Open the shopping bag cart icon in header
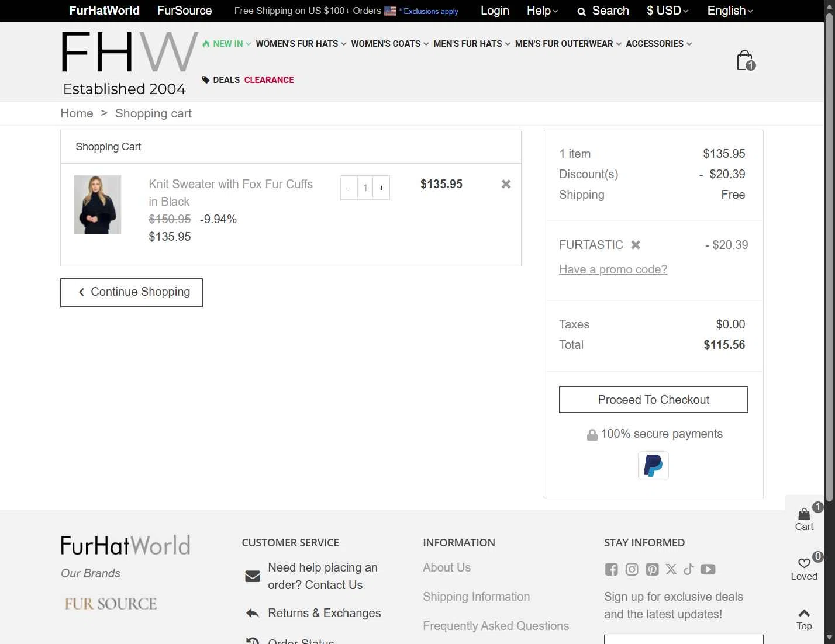 click(746, 60)
